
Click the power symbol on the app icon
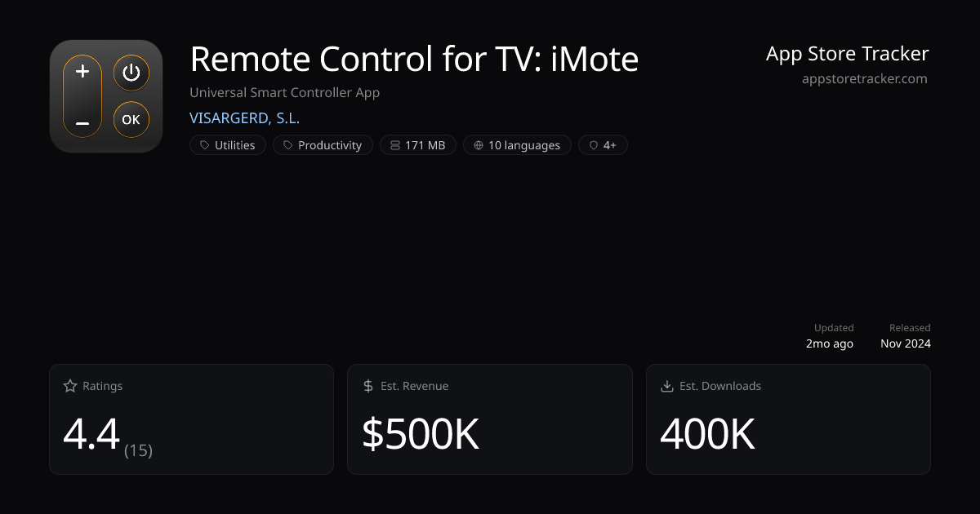click(x=131, y=73)
